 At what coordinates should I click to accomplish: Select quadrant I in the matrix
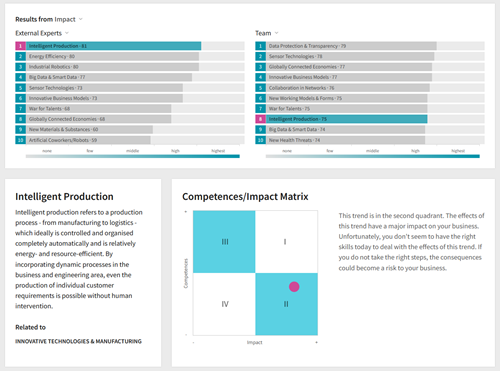point(287,242)
